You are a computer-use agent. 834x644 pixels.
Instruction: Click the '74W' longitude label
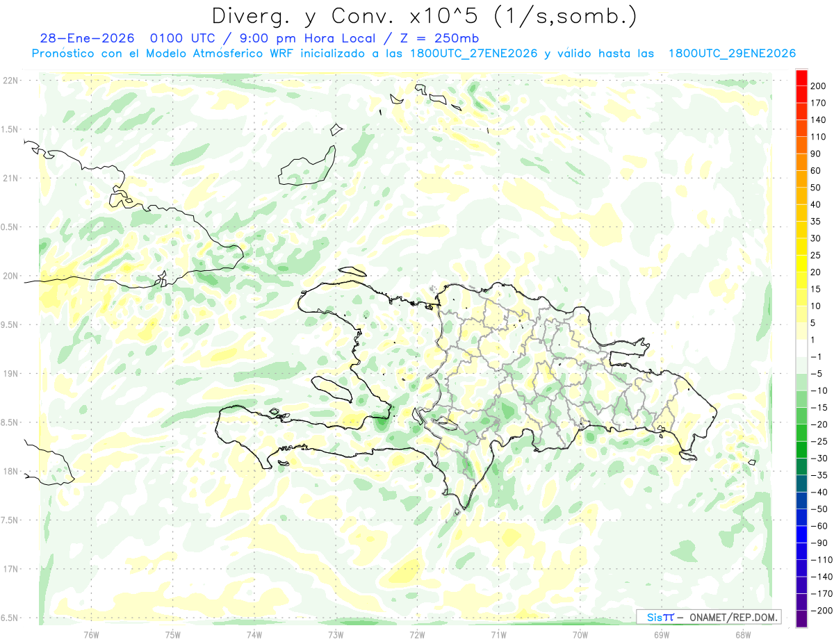(x=254, y=634)
